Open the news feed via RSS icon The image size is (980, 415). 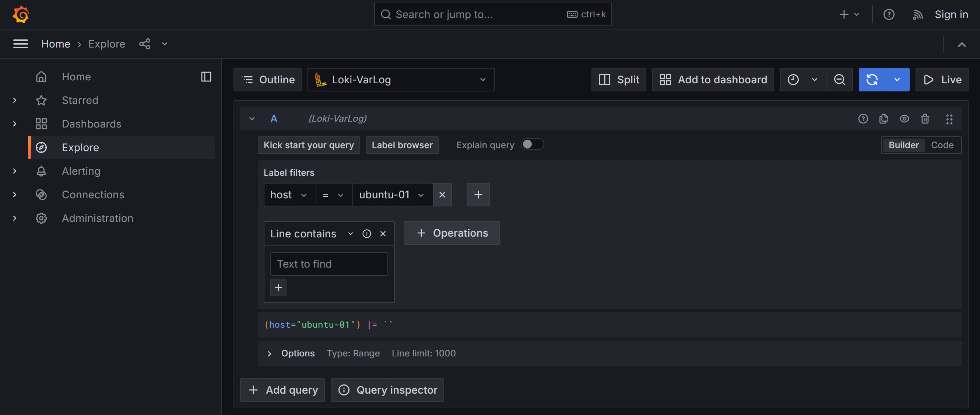[x=918, y=14]
